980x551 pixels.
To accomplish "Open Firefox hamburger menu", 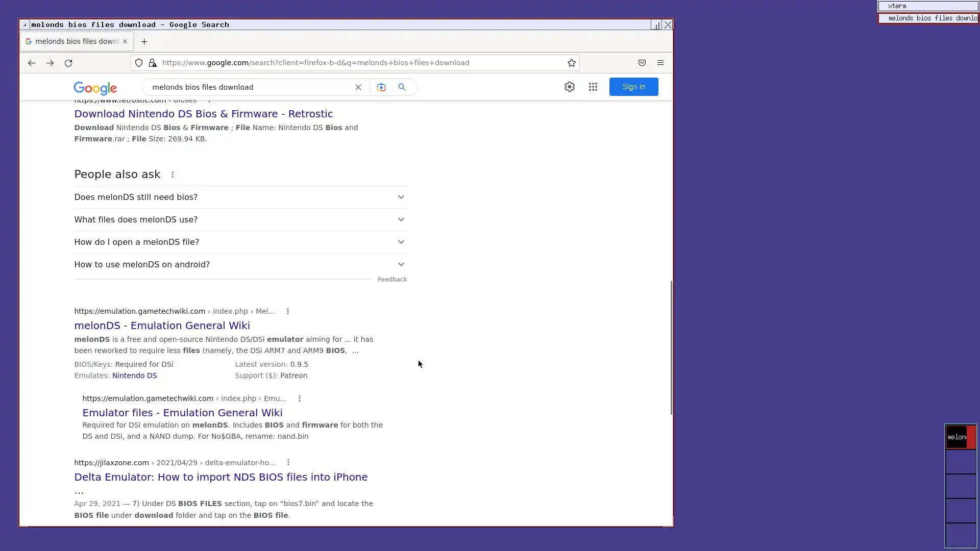I will click(660, 63).
